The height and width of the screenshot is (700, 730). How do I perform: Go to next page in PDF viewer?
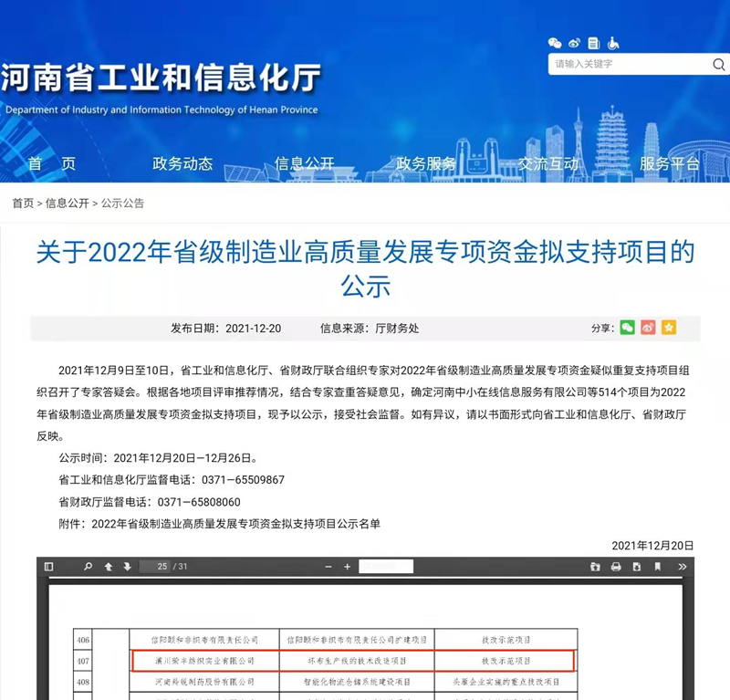(127, 567)
